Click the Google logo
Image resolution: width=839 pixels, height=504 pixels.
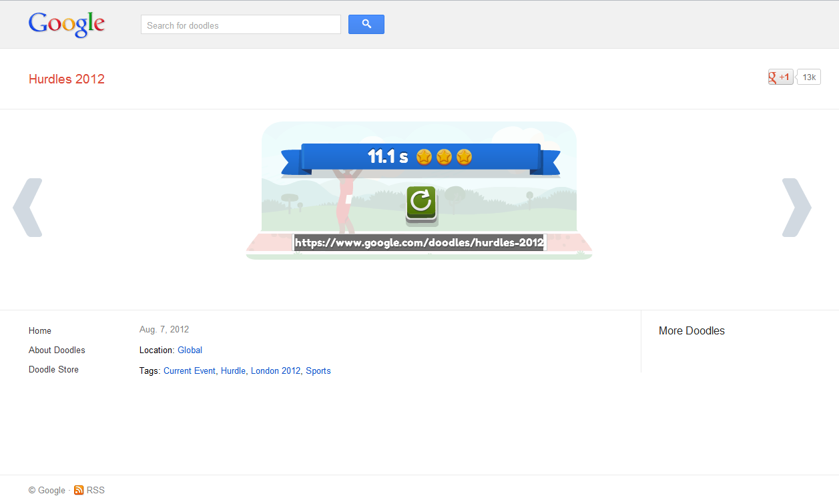[x=67, y=25]
